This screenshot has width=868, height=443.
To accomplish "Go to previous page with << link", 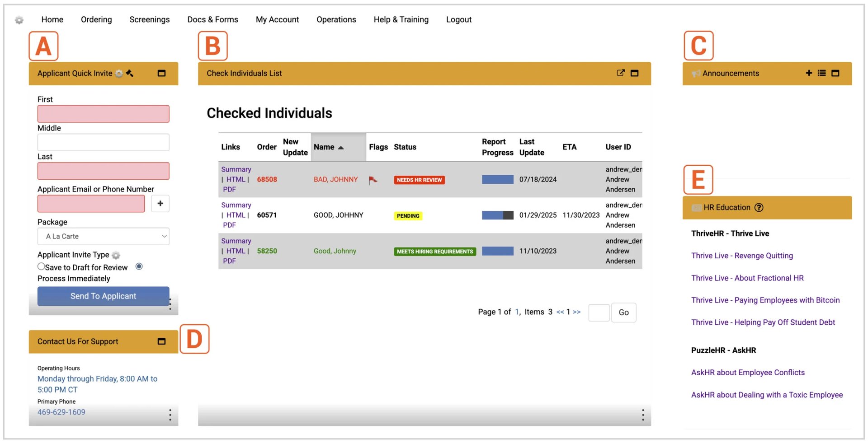I will click(560, 312).
